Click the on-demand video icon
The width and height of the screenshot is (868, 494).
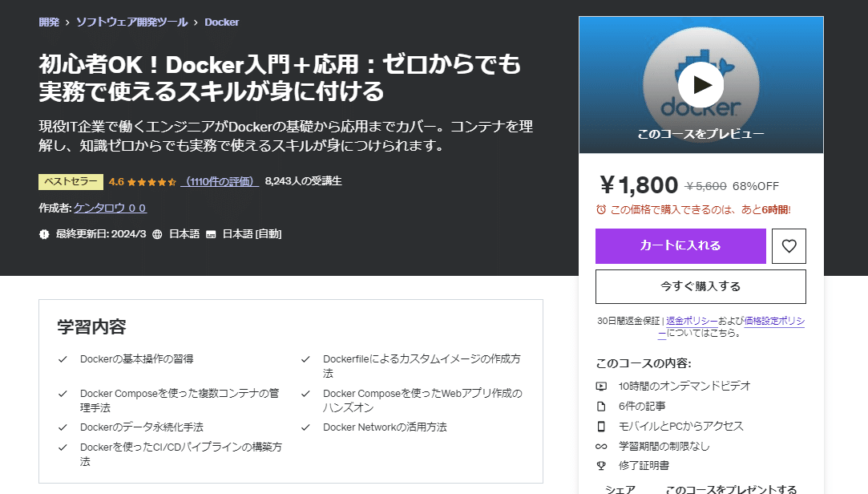601,386
